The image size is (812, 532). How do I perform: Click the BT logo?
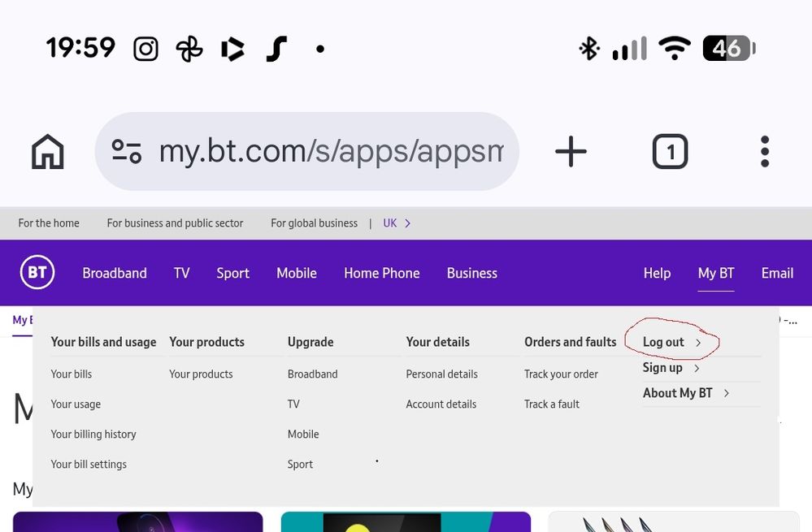[37, 272]
